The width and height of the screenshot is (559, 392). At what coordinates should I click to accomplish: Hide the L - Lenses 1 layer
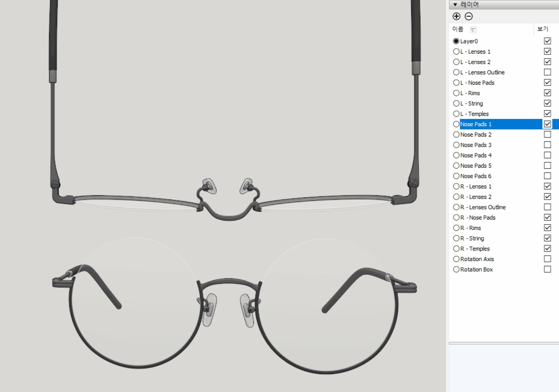(547, 51)
